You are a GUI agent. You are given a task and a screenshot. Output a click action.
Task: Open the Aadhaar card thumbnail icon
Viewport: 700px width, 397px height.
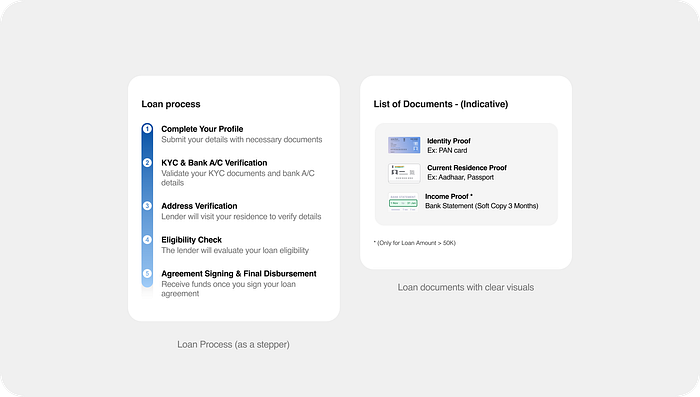tap(404, 173)
